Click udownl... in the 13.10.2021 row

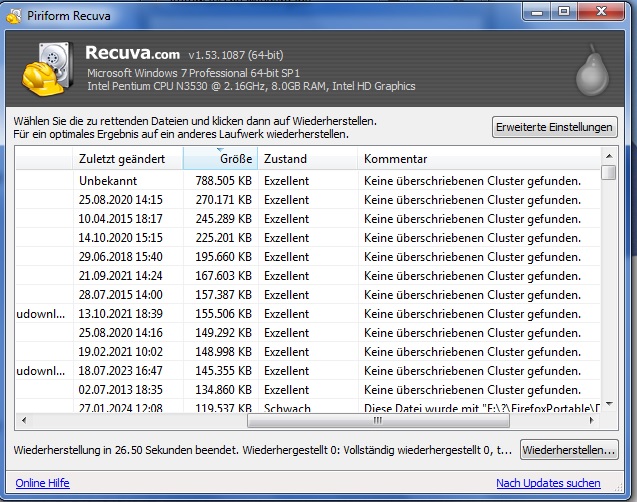[41, 314]
